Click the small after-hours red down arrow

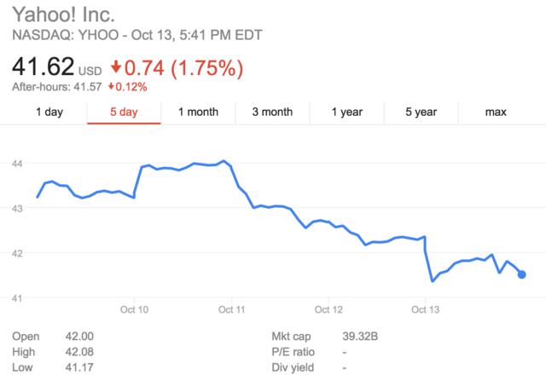[112, 87]
